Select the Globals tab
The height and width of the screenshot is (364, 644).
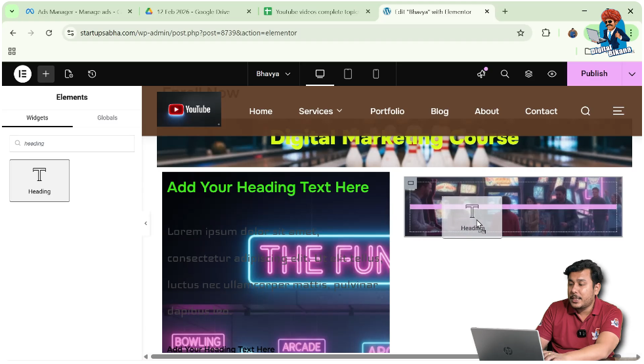coord(107,118)
